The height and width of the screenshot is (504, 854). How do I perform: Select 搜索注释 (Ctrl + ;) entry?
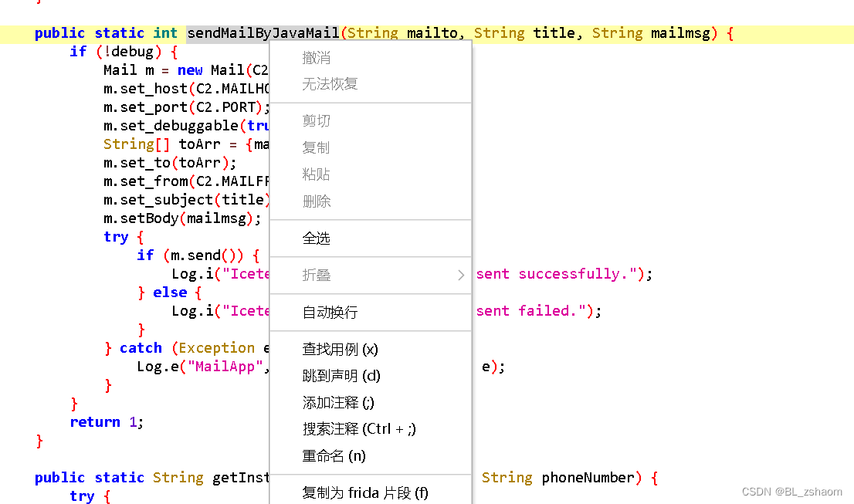pyautogui.click(x=371, y=429)
